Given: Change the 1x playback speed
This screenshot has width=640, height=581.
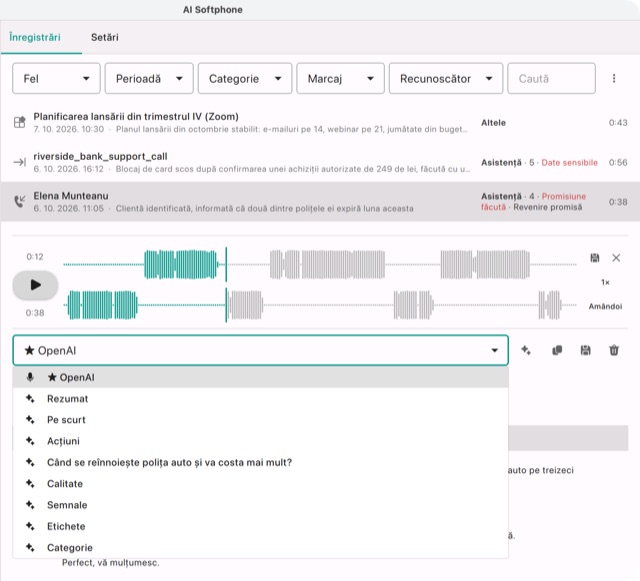Looking at the screenshot, I should tap(605, 282).
